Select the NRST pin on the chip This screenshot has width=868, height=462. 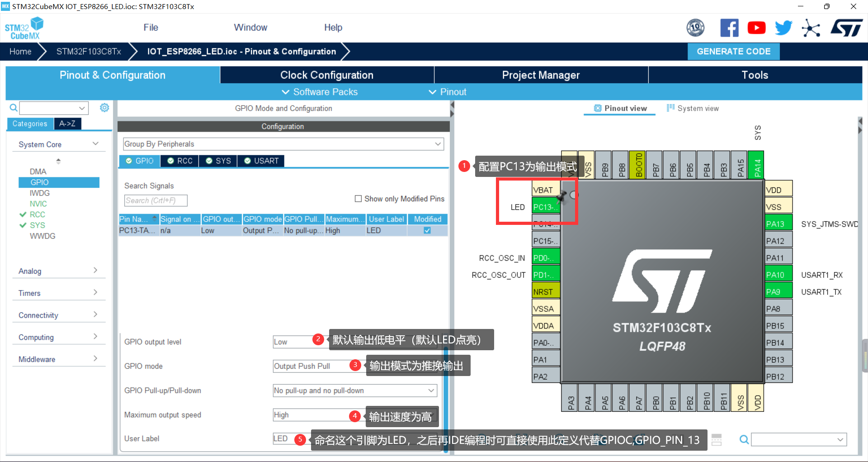coord(546,292)
